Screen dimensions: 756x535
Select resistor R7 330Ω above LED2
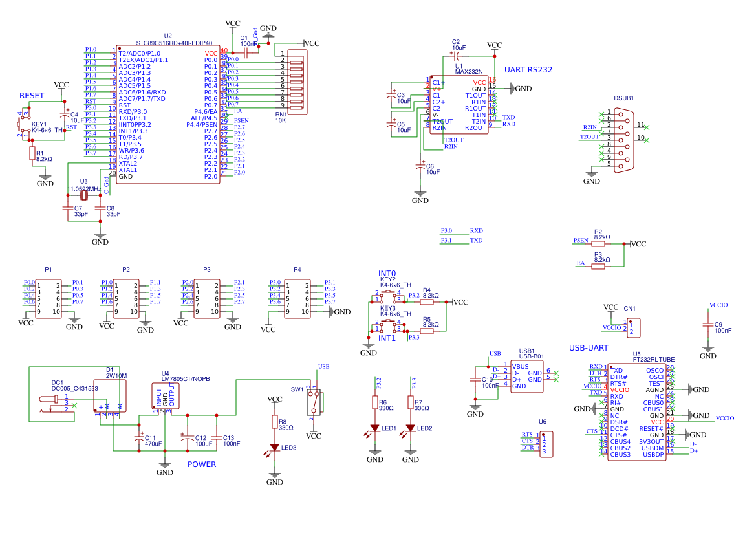pos(411,402)
